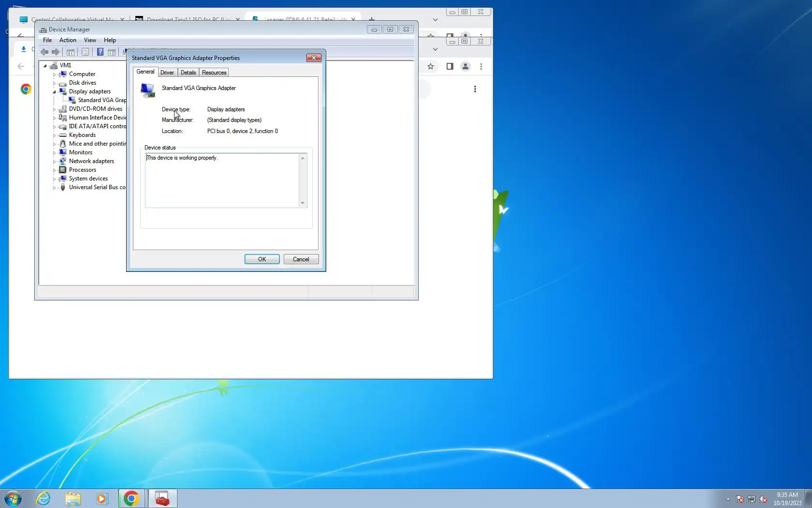Click the taskbar clock showing 9:35 AM
Viewport: 812px width, 508px height.
787,499
